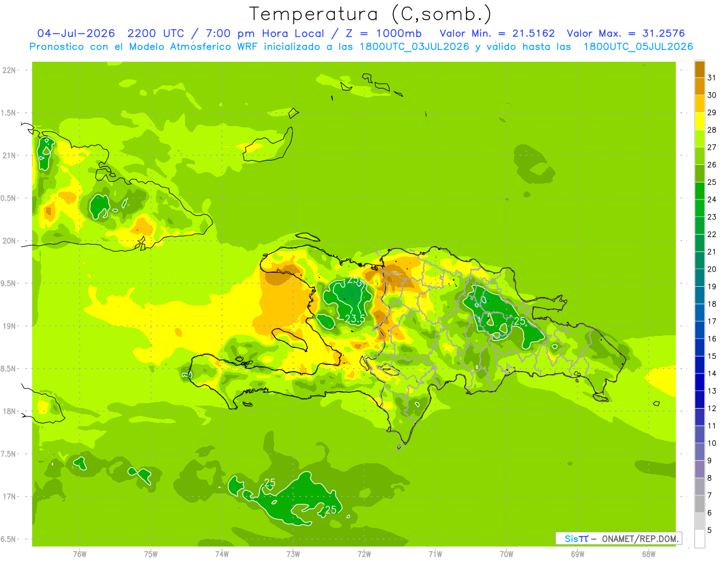Click the 30 colorbar scale label
The width and height of the screenshot is (728, 562).
coord(712,95)
